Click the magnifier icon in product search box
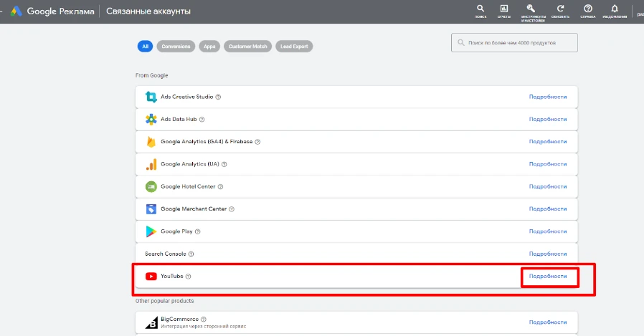This screenshot has width=644, height=336. click(x=461, y=43)
